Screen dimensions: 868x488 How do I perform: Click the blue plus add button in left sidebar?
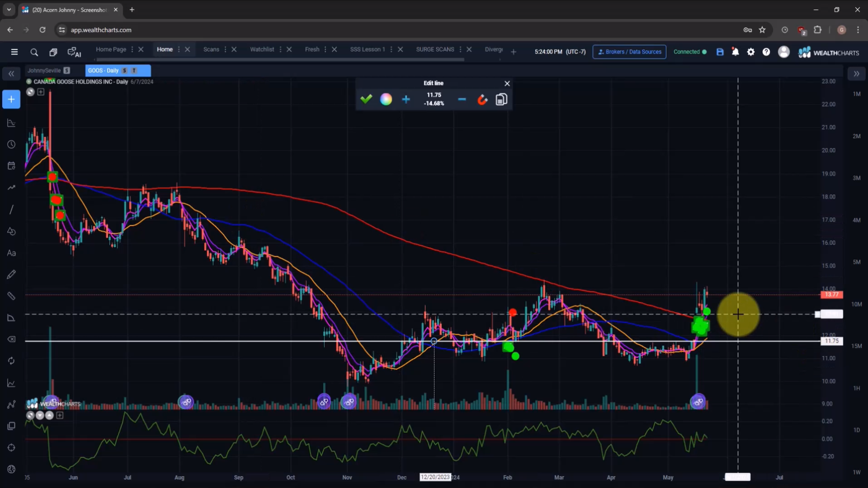pos(11,99)
